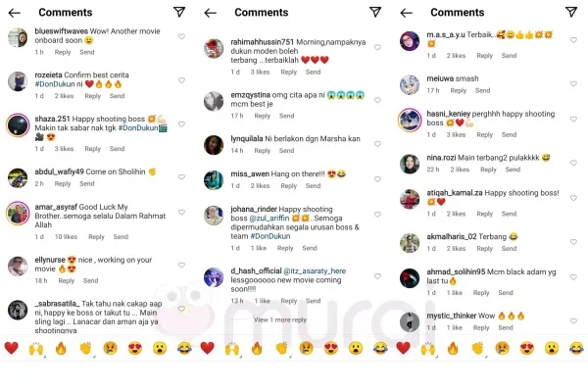This screenshot has width=588, height=392.
Task: Open the 10 likes count under amar_asyraf's comment
Action: coord(66,237)
